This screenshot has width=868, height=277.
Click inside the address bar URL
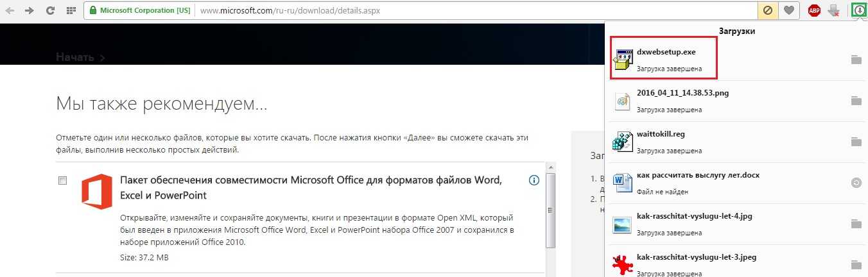pyautogui.click(x=449, y=11)
